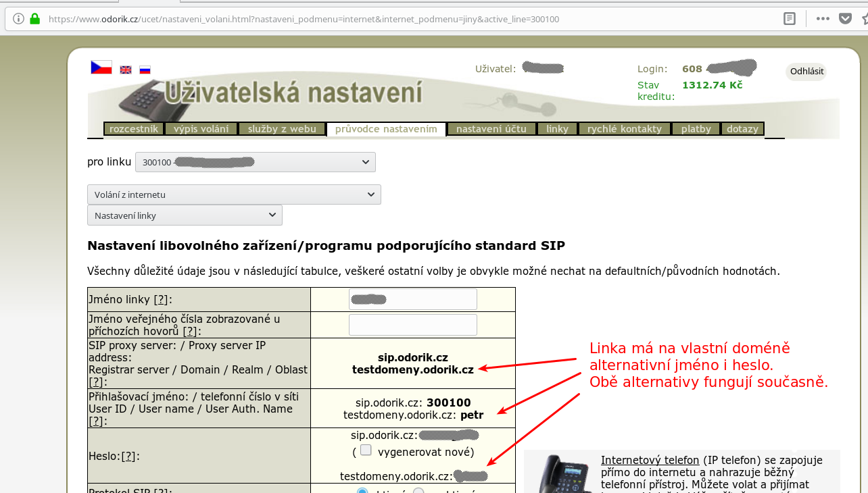Open page actions three-dot menu
This screenshot has height=493, width=868.
point(823,19)
